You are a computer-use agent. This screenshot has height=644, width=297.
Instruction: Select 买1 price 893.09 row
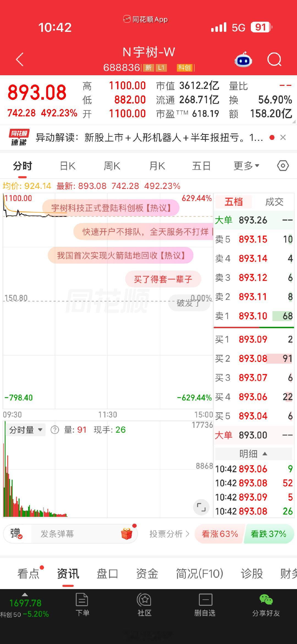254,339
